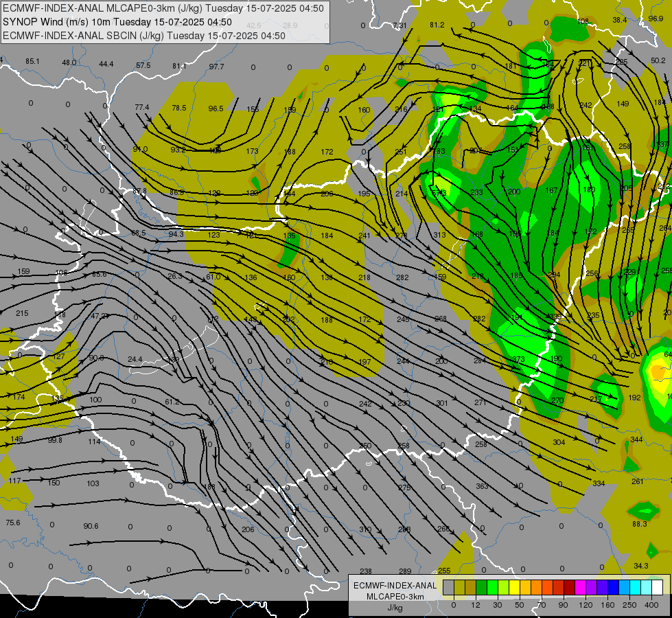672x618 pixels.
Task: Click the map value 304
Action: (559, 442)
